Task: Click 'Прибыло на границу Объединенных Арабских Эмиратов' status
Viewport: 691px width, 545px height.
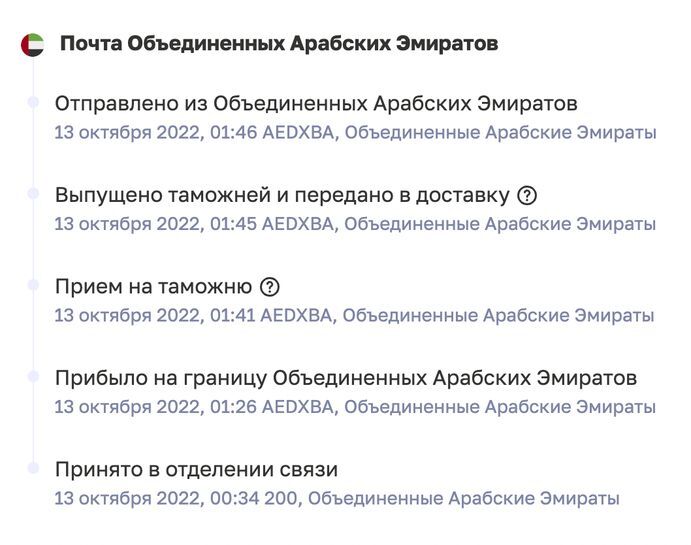Action: pos(345,380)
